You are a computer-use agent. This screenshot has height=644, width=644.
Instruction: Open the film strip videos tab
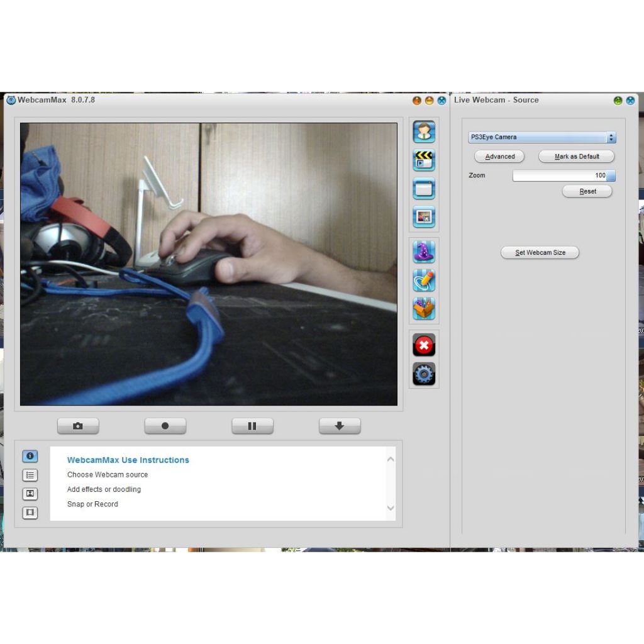point(30,513)
